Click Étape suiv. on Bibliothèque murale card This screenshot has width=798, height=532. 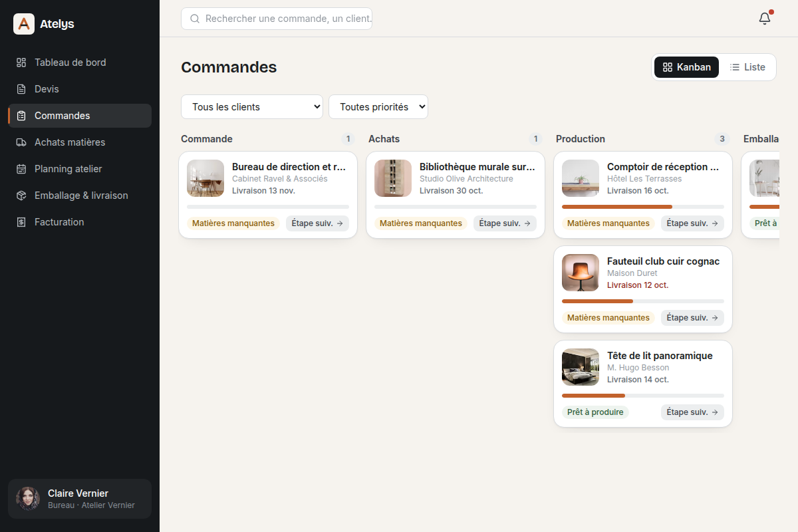505,223
